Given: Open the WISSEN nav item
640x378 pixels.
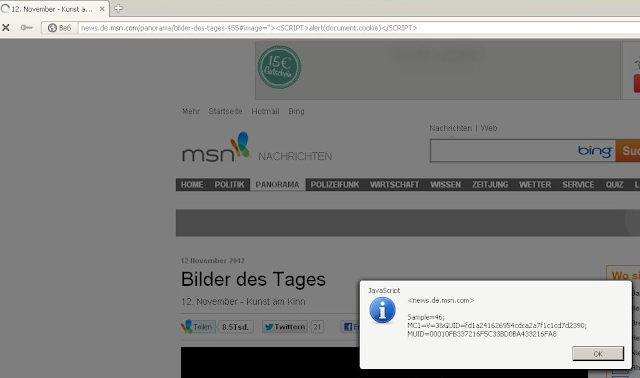Looking at the screenshot, I should tap(445, 185).
